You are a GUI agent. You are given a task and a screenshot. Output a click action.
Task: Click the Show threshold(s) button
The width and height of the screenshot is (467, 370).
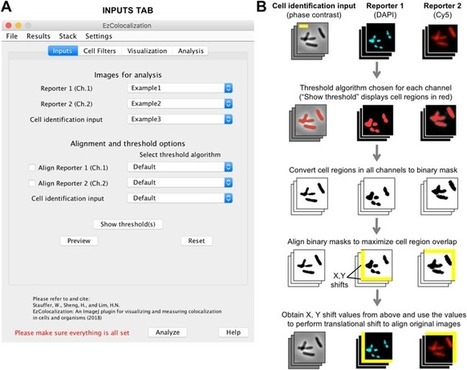point(128,224)
